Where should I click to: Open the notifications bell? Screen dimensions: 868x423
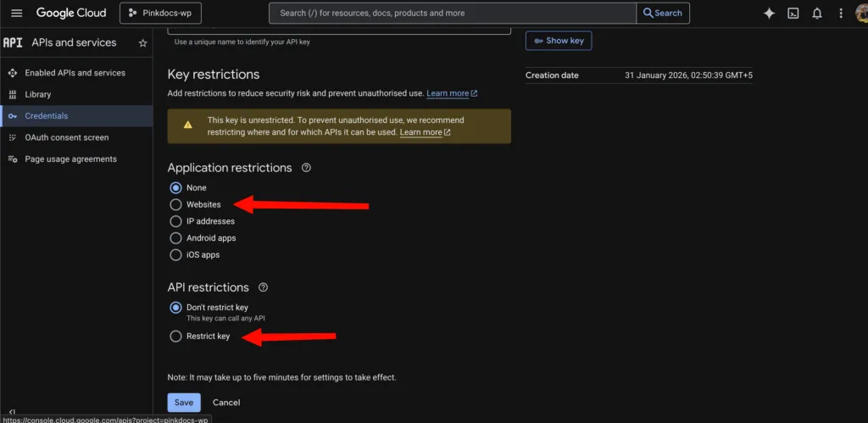pyautogui.click(x=817, y=14)
